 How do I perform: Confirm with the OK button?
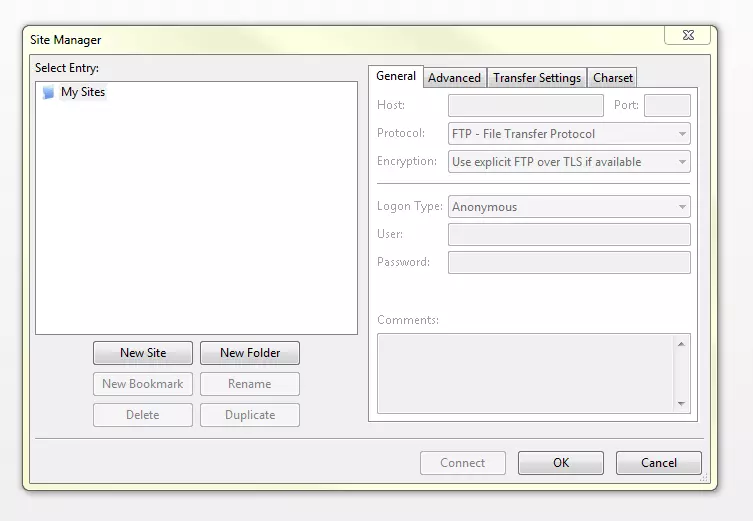(x=561, y=463)
